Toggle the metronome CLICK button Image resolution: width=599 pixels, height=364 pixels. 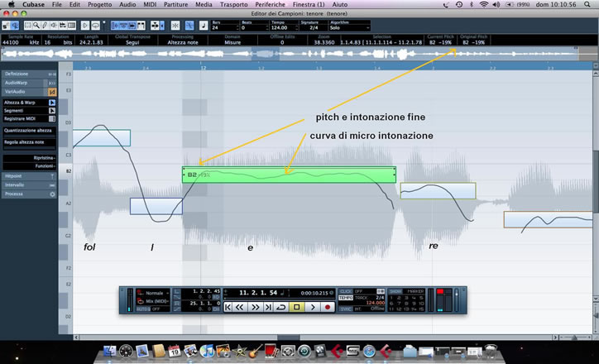[x=346, y=291]
